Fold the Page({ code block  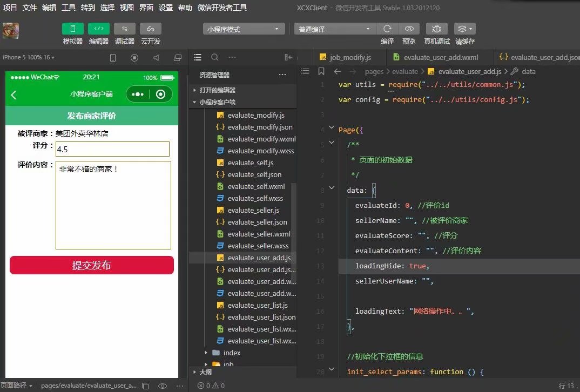(x=332, y=127)
